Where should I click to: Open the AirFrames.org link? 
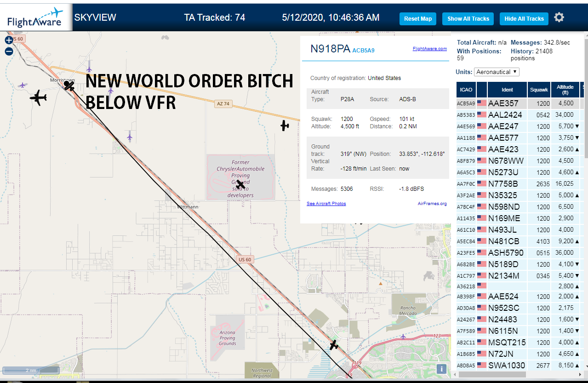[x=432, y=203]
